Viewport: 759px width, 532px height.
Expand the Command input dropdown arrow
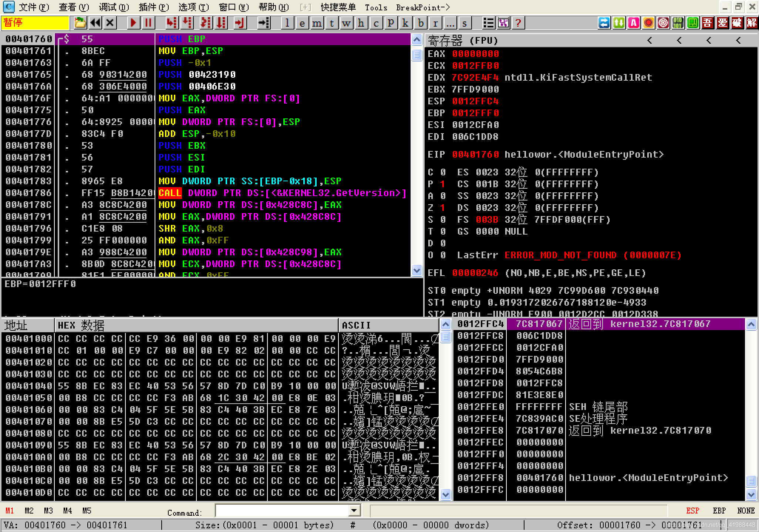click(x=354, y=511)
